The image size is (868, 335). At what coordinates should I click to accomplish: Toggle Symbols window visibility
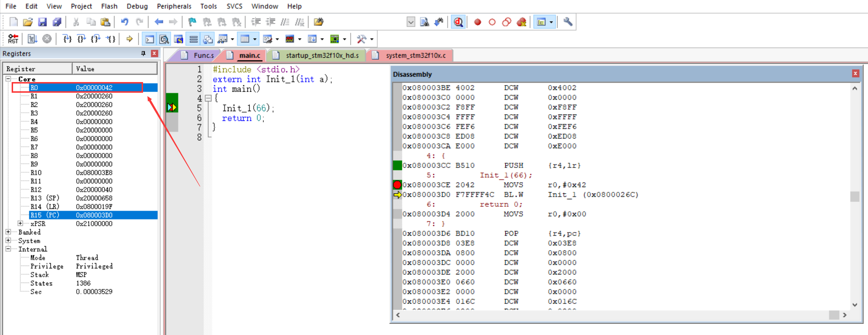(179, 39)
